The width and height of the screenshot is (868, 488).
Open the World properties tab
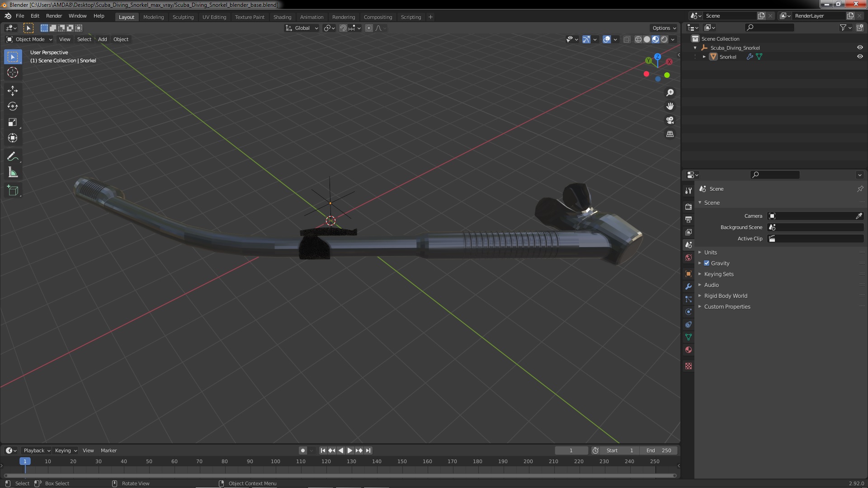click(689, 258)
